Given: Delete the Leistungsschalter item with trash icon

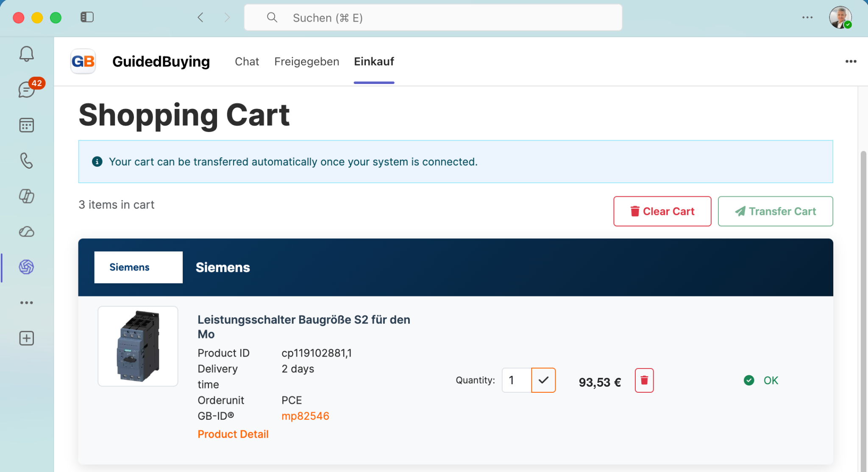Looking at the screenshot, I should (x=644, y=380).
